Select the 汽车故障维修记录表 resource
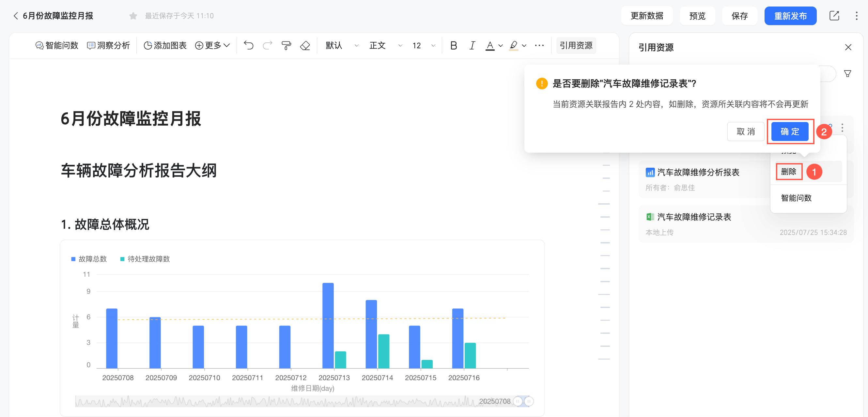The image size is (868, 417). coord(746,224)
